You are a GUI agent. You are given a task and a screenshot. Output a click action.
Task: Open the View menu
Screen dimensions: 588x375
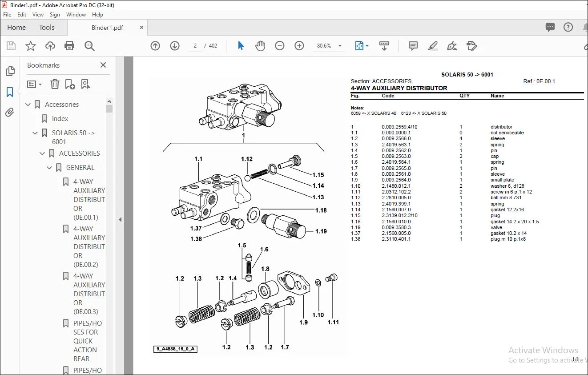[x=38, y=15]
